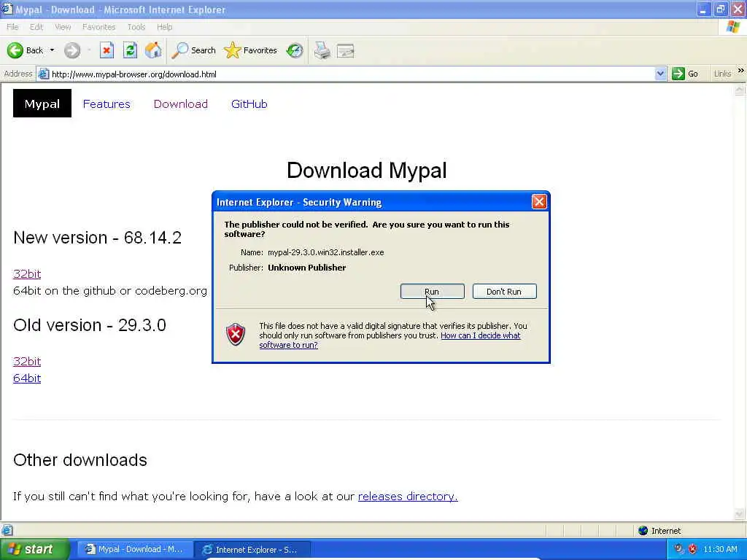Go to the Home page icon
This screenshot has height=560, width=747.
[153, 50]
